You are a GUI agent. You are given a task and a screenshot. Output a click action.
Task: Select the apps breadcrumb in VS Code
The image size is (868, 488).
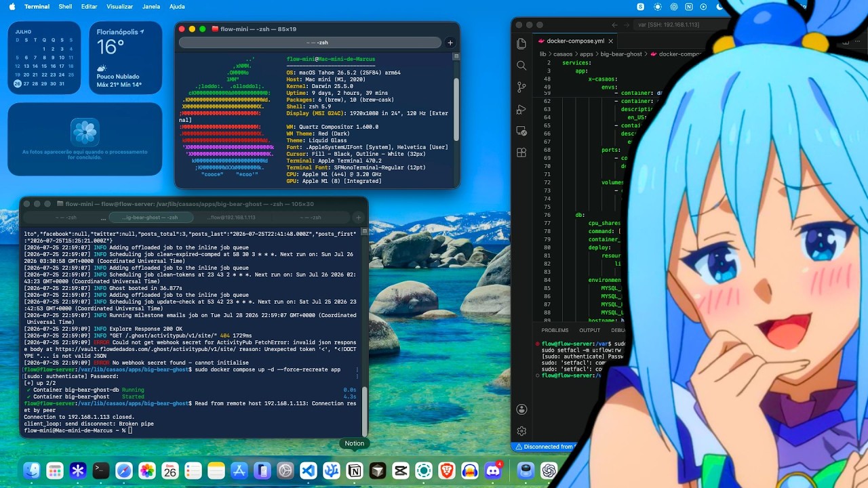[586, 54]
